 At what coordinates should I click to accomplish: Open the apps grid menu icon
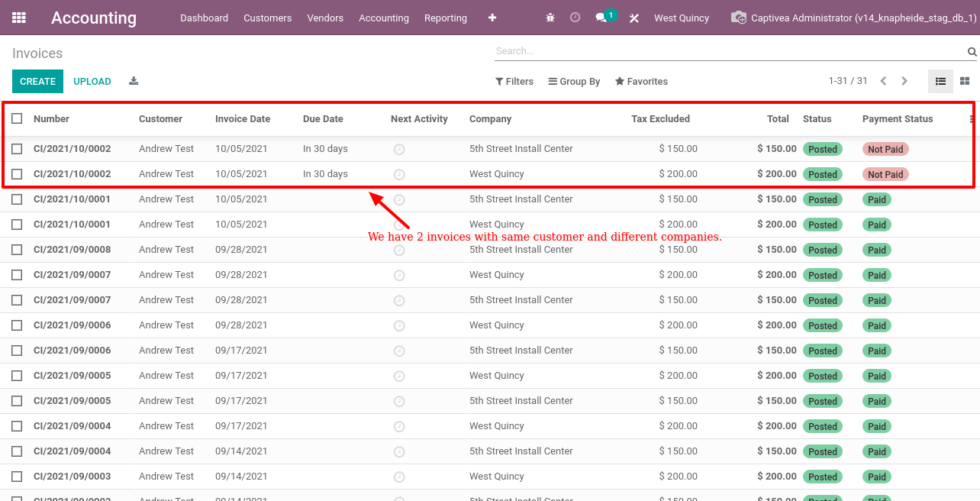click(x=19, y=18)
